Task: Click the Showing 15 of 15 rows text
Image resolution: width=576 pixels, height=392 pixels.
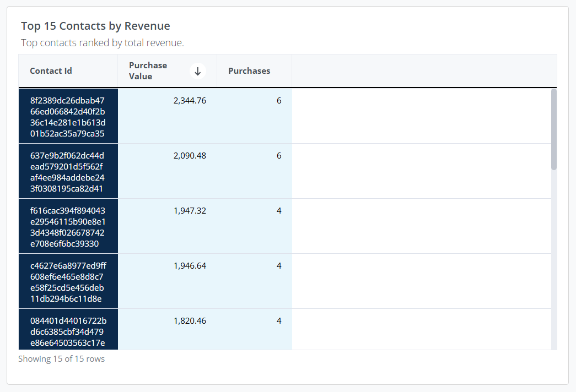Action: (x=61, y=359)
